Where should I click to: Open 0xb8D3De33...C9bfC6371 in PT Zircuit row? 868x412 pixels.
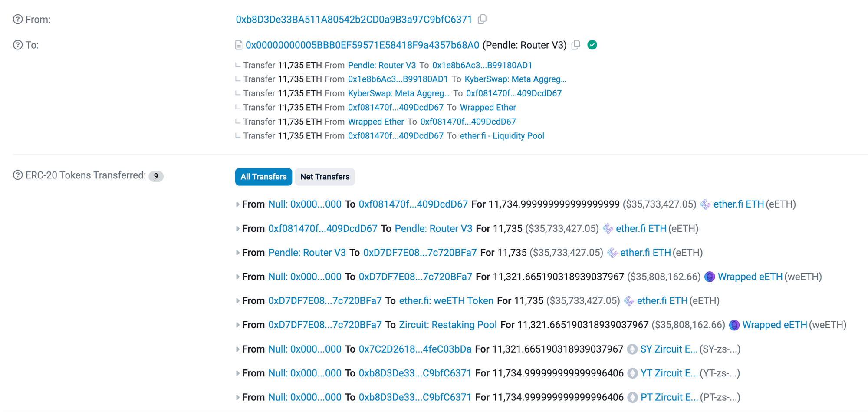[415, 398]
